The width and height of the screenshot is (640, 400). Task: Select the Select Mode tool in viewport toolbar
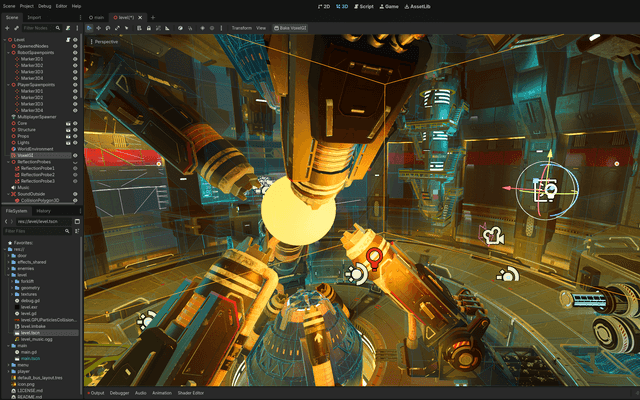(89, 28)
